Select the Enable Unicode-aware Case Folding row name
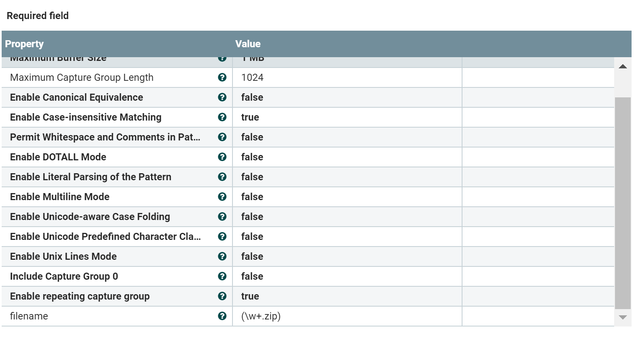This screenshot has width=644, height=341. click(90, 217)
